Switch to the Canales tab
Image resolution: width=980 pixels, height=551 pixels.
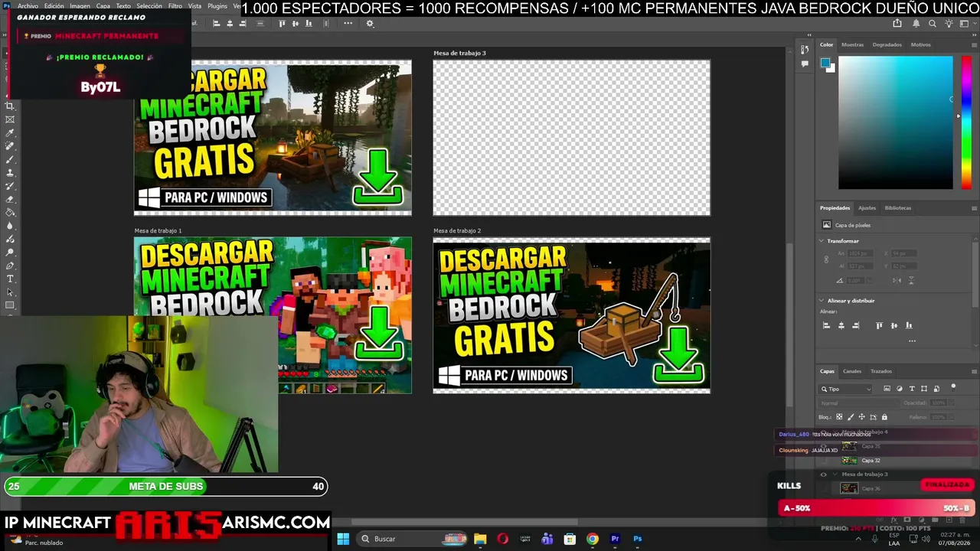coord(852,371)
